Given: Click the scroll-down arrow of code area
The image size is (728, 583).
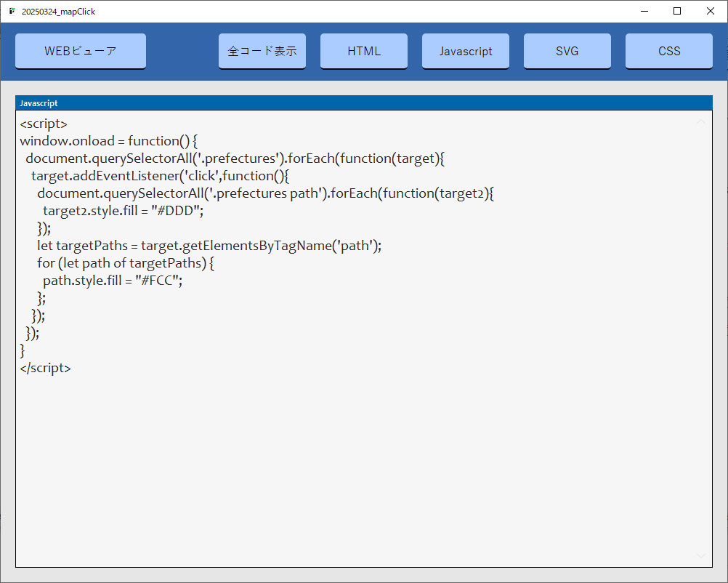Looking at the screenshot, I should point(700,555).
